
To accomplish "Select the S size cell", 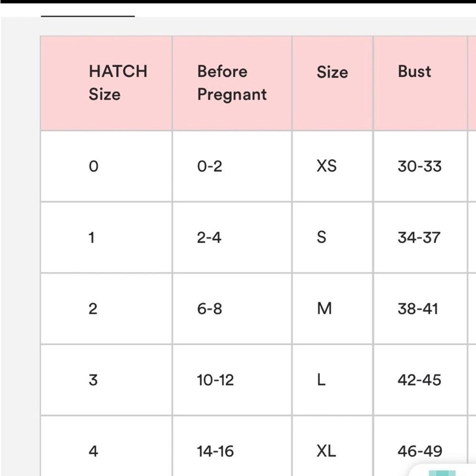I will pos(332,238).
